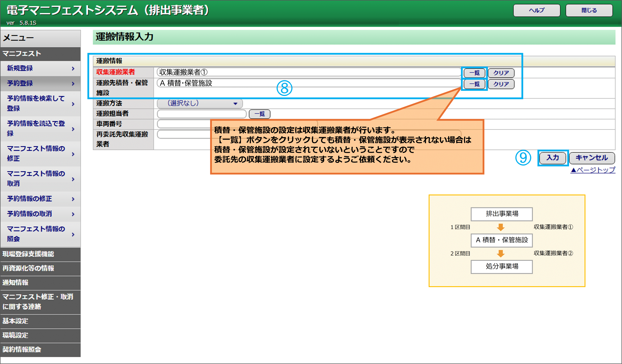Click into the 運搬担当者 text field

click(x=201, y=114)
